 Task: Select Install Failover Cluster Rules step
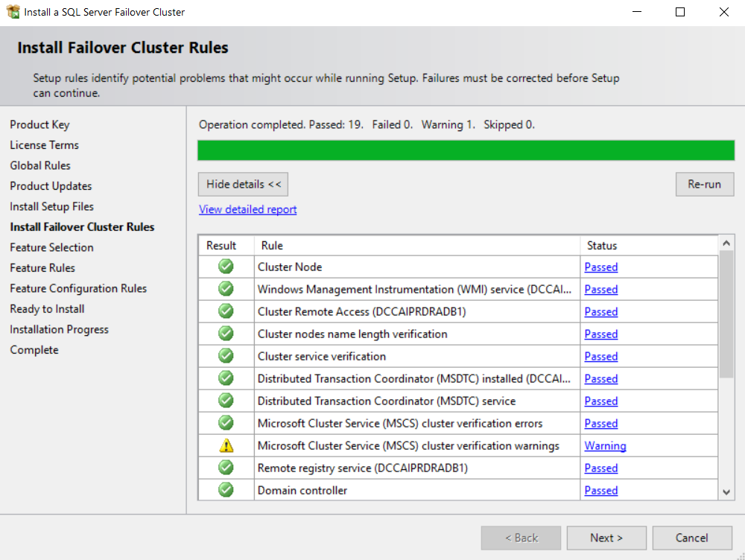(82, 226)
